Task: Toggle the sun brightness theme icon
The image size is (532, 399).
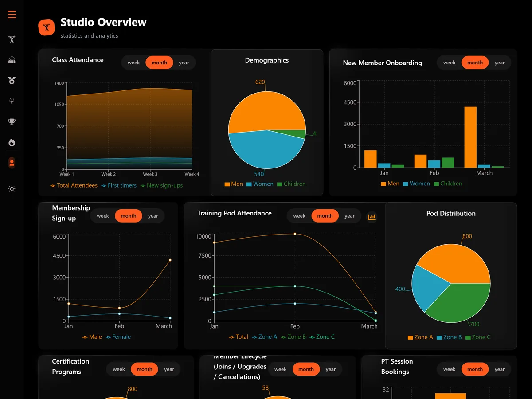Action: pyautogui.click(x=12, y=189)
